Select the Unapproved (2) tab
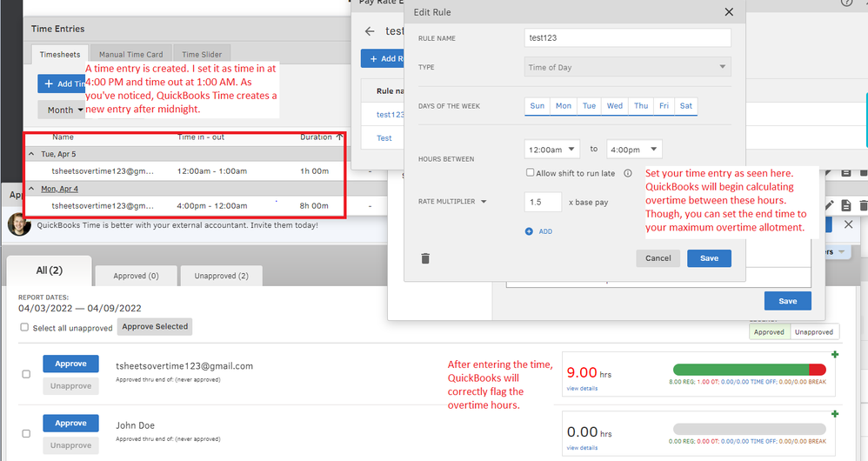The width and height of the screenshot is (868, 461). 222,276
